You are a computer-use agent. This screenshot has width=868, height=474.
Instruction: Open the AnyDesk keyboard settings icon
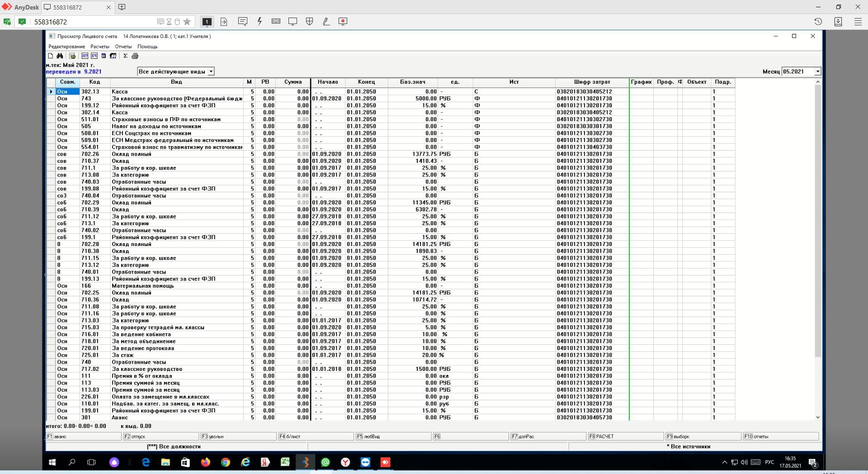[x=276, y=21]
